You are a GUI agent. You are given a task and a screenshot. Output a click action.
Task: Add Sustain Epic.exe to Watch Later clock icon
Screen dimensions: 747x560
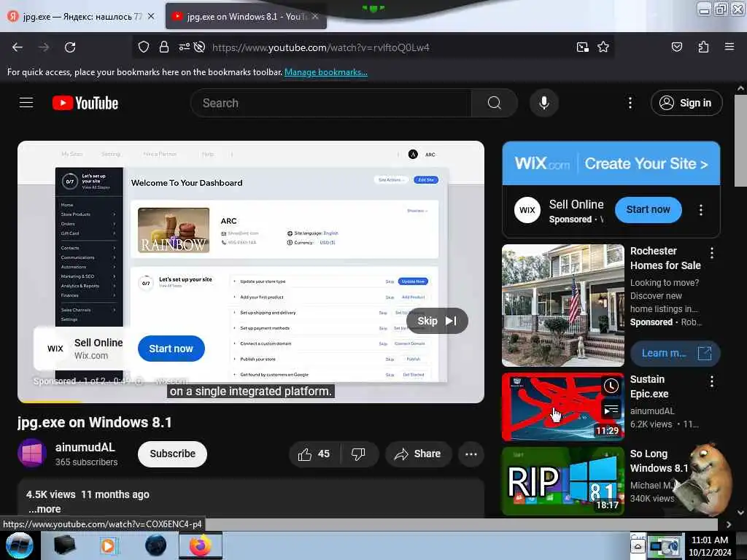click(611, 386)
